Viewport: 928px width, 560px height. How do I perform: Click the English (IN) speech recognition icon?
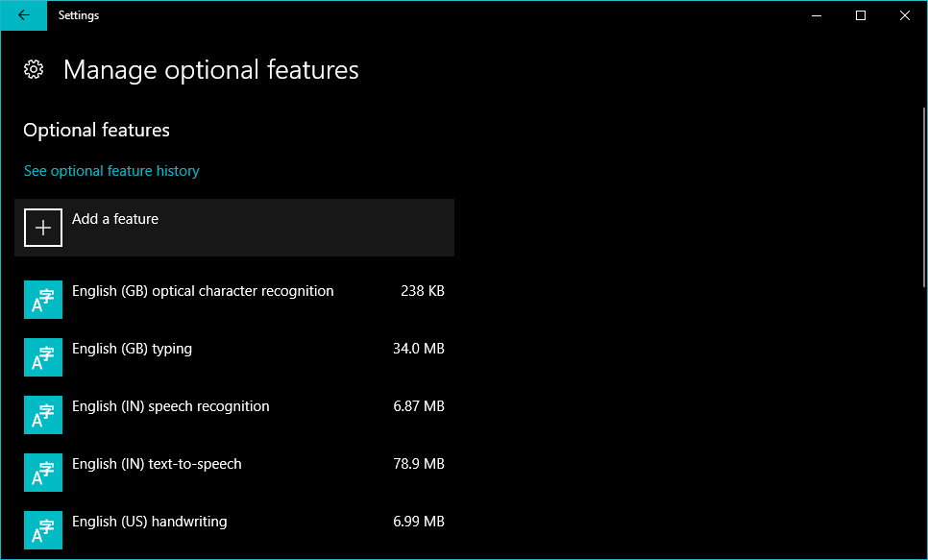(43, 415)
